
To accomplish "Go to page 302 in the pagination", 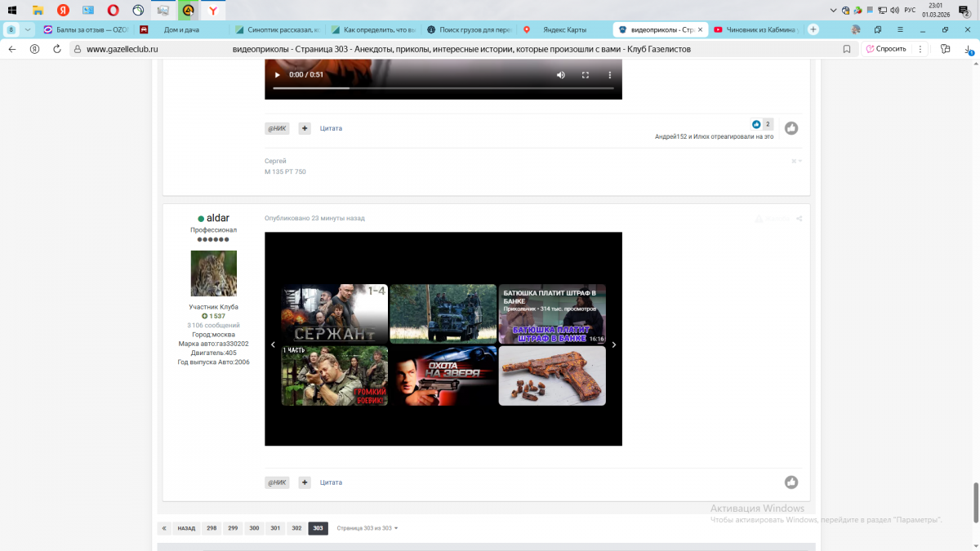I will (296, 528).
